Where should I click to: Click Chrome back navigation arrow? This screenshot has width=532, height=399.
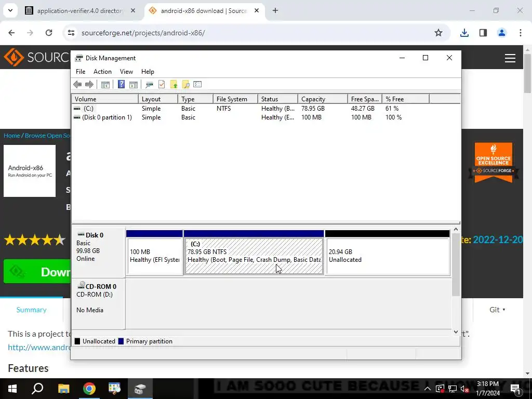[11, 33]
